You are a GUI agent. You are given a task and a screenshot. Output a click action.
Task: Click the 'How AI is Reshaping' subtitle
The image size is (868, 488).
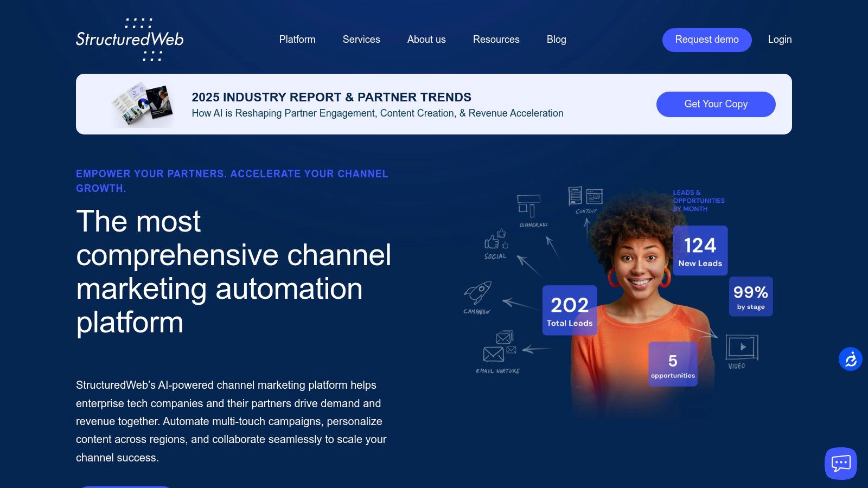[x=378, y=113]
